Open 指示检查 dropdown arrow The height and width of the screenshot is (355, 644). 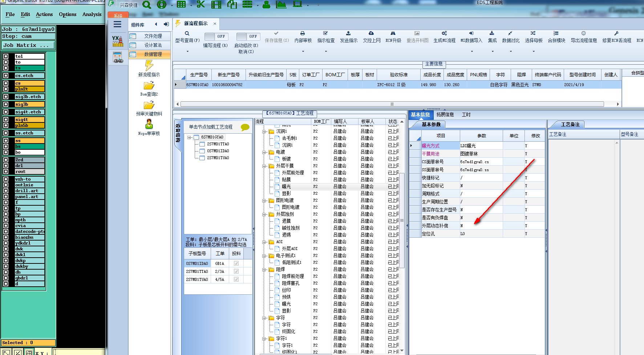(x=326, y=52)
